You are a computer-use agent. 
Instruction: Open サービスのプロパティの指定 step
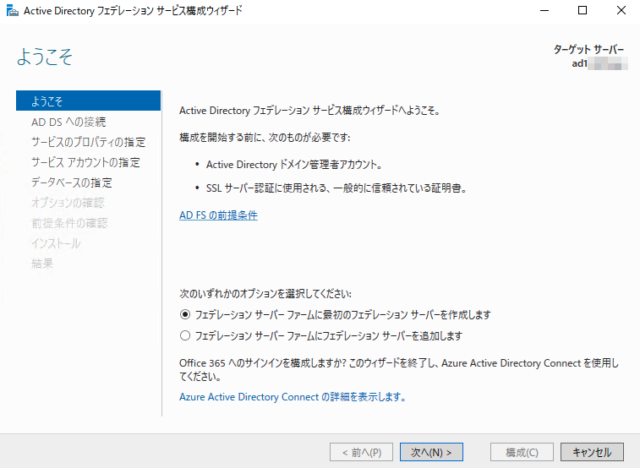coord(88,142)
